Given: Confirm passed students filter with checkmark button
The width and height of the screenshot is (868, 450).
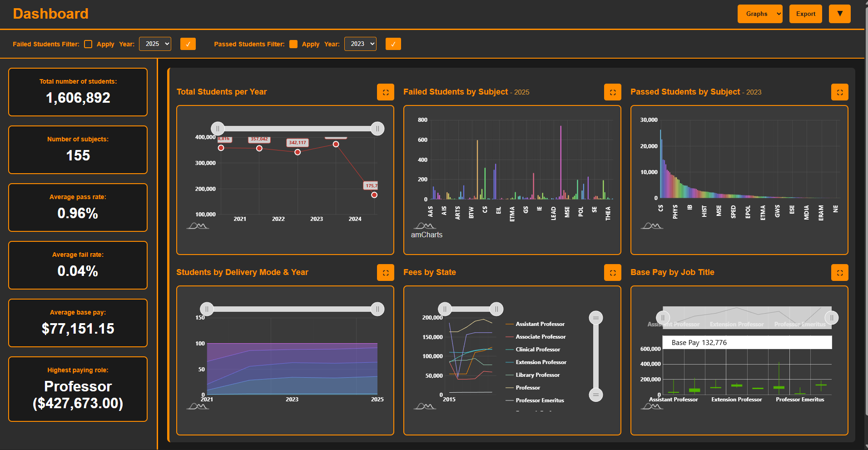Looking at the screenshot, I should (x=393, y=44).
